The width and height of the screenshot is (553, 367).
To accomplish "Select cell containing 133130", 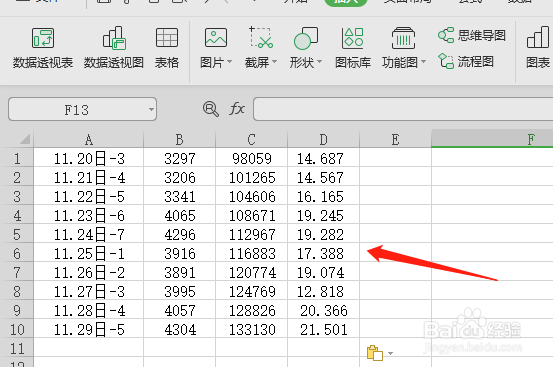I will click(x=251, y=330).
